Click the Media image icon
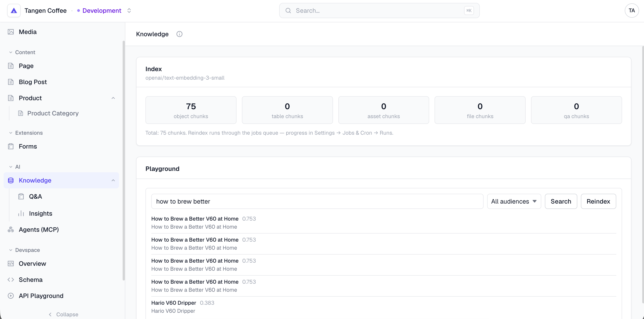Screen dimensions: 644x319 11,32
